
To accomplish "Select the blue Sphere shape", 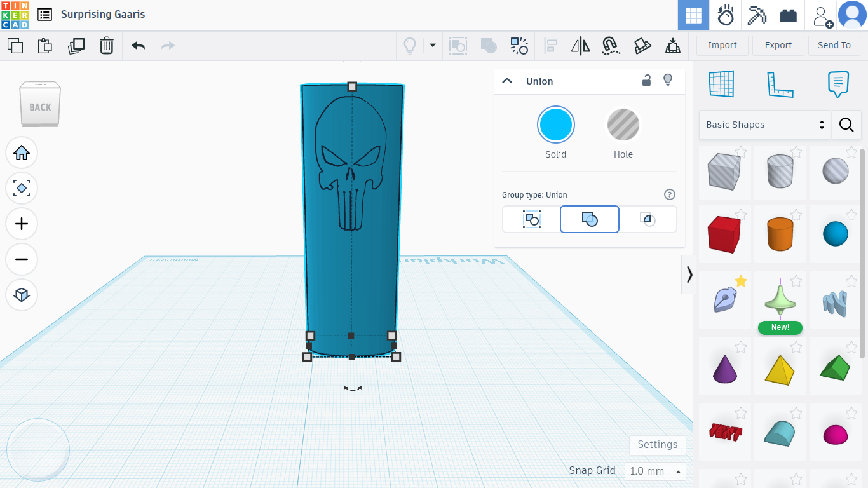I will coord(836,233).
